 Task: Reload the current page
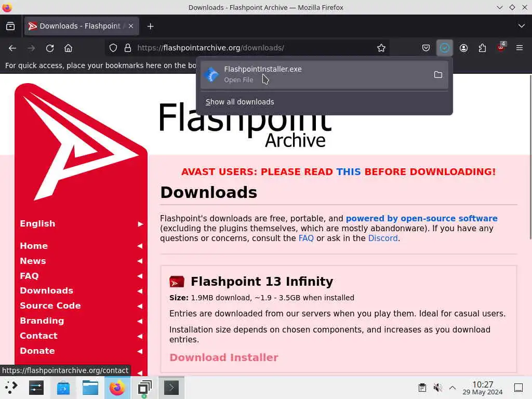coord(50,48)
